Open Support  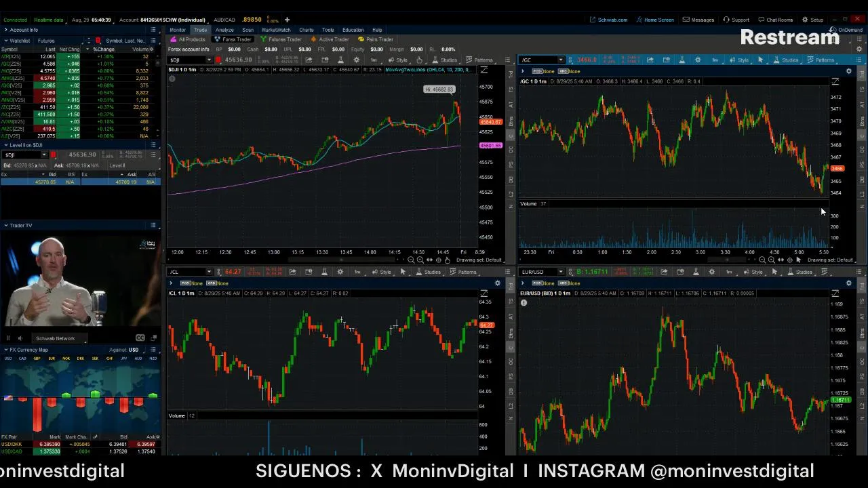(x=736, y=20)
